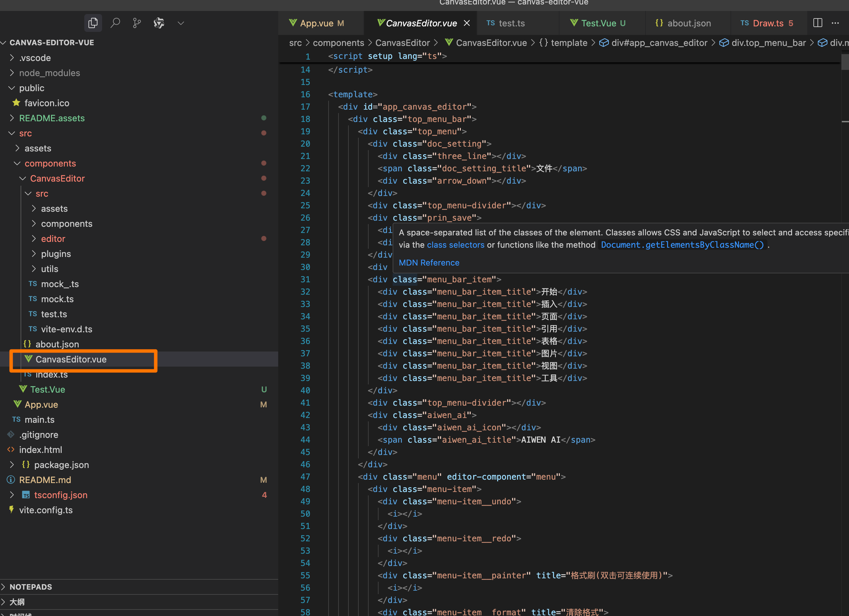Open the editor more actions ellipsis
The image size is (849, 616).
835,23
